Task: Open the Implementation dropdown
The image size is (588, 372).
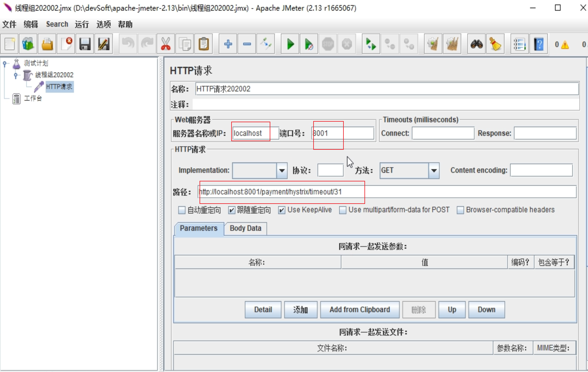Action: (x=282, y=170)
